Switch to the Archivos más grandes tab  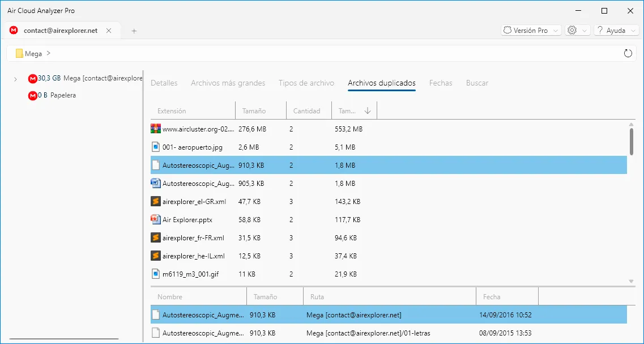[x=228, y=83]
